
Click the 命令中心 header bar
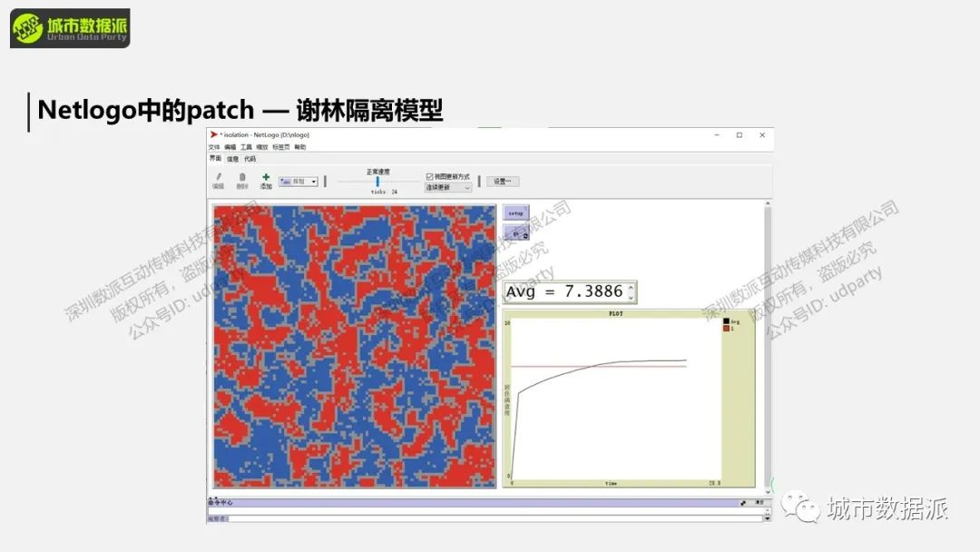tap(473, 503)
